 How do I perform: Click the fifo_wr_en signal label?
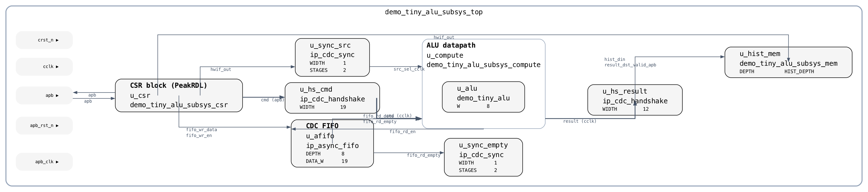(x=199, y=136)
